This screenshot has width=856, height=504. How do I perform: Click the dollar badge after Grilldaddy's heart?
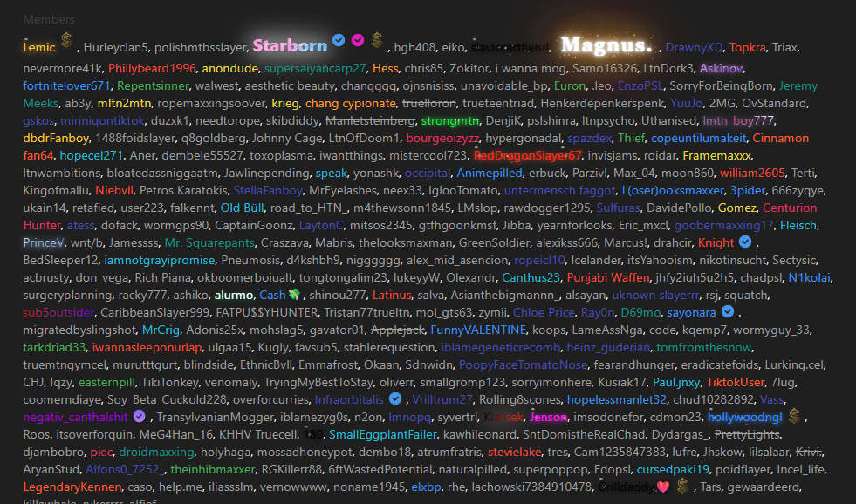(x=681, y=486)
